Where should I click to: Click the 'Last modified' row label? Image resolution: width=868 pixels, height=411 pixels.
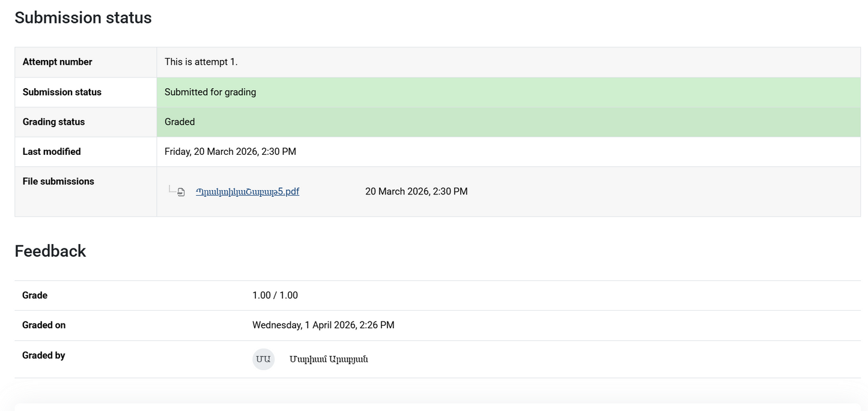coord(52,152)
